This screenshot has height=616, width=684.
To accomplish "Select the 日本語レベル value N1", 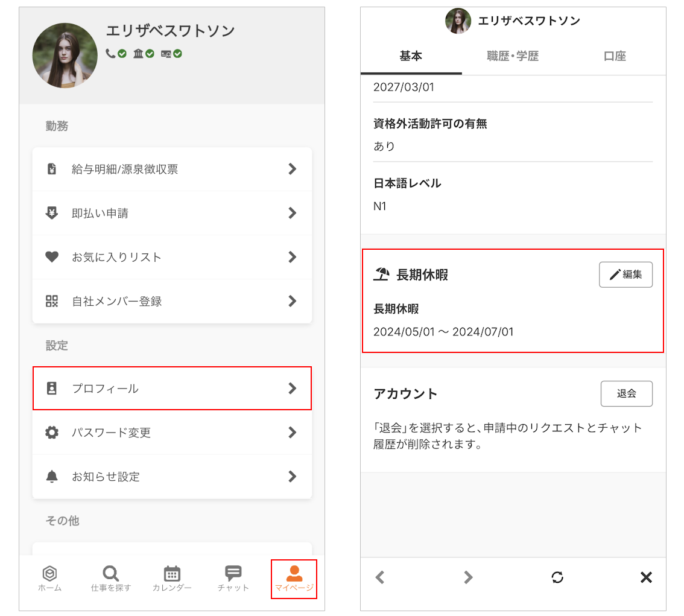I will click(x=380, y=206).
